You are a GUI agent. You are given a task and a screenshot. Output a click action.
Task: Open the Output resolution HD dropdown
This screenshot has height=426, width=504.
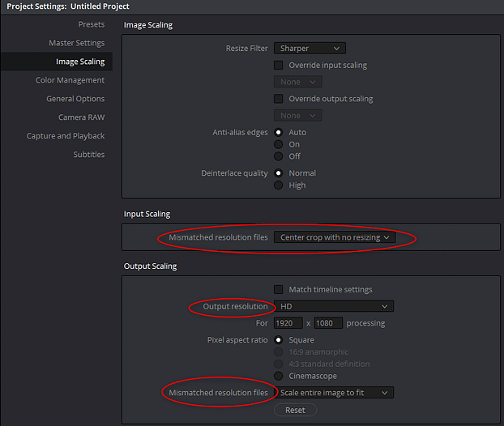[334, 306]
